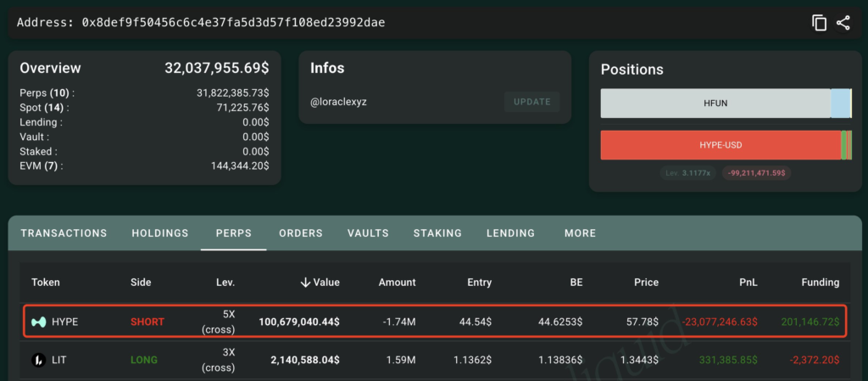Sort table by Lev. column header
Image resolution: width=868 pixels, height=381 pixels.
click(225, 283)
